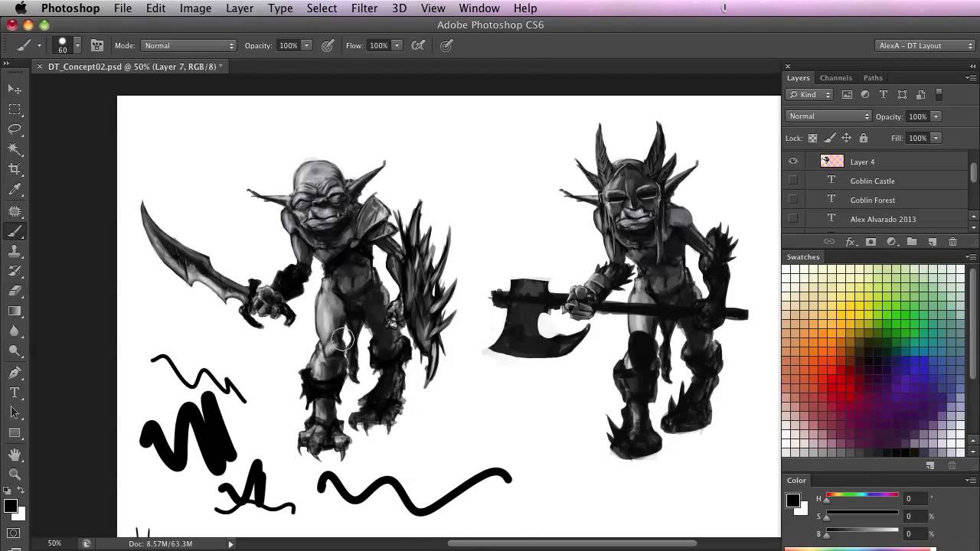This screenshot has height=551, width=980.
Task: Switch to the Paths tab
Action: tap(873, 77)
